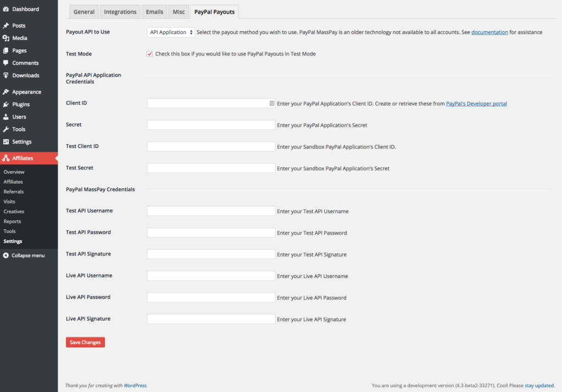Uncheck the Test Mode checkbox
This screenshot has height=392, width=562.
click(x=149, y=54)
